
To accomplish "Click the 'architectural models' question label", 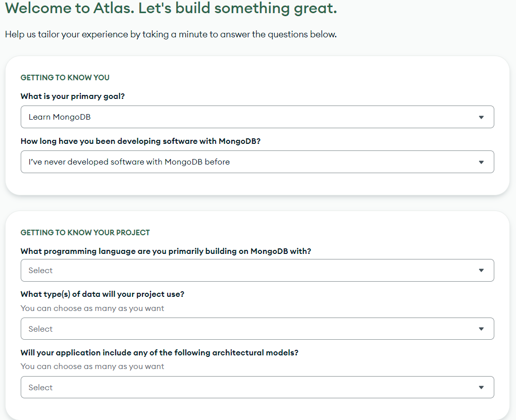I will point(160,352).
